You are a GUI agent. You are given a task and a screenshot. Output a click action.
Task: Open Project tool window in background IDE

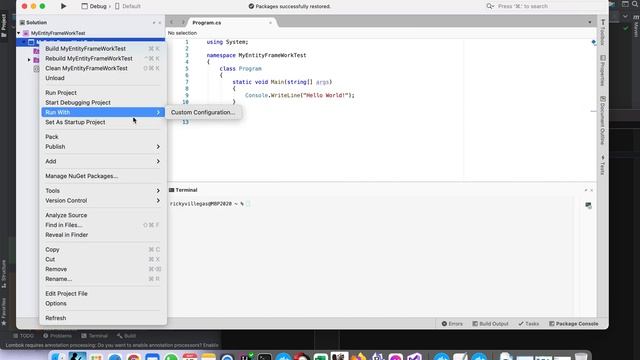point(4,26)
